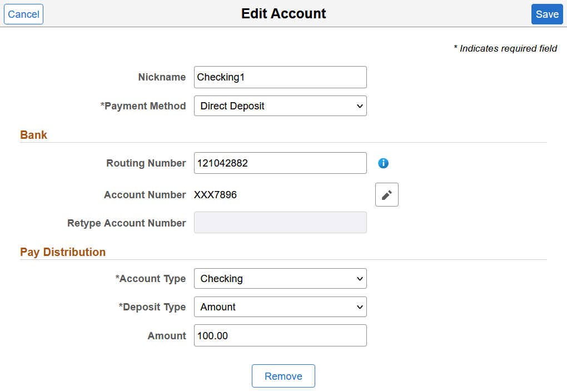Click the masked account number XXX7896
The image size is (567, 392).
point(215,195)
